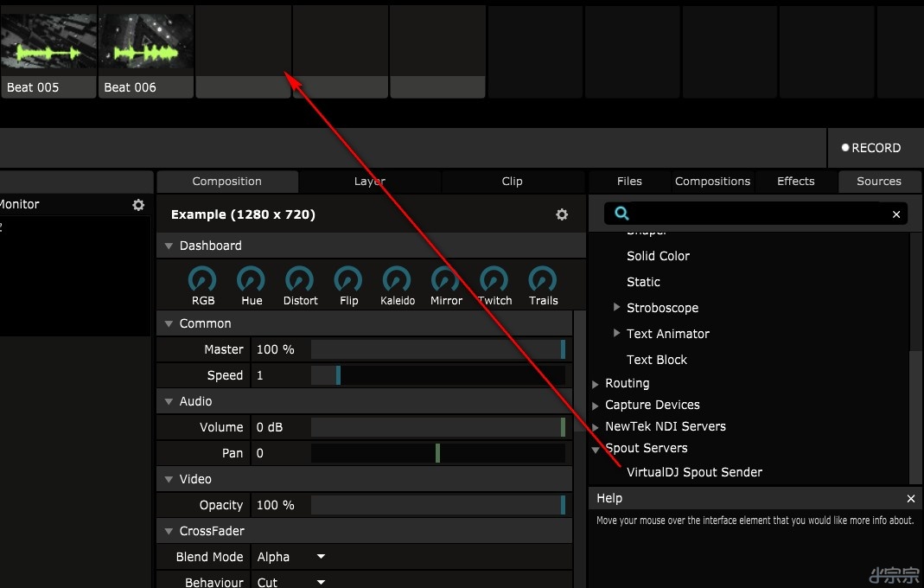Click the Hue dashboard knob
Viewport: 924px width, 588px height.
tap(252, 279)
